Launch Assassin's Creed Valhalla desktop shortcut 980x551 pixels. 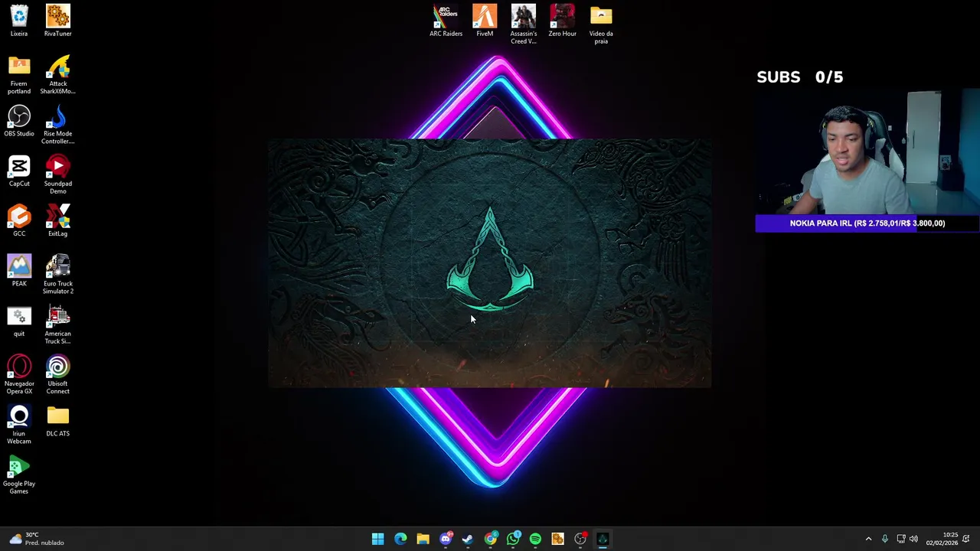(524, 24)
